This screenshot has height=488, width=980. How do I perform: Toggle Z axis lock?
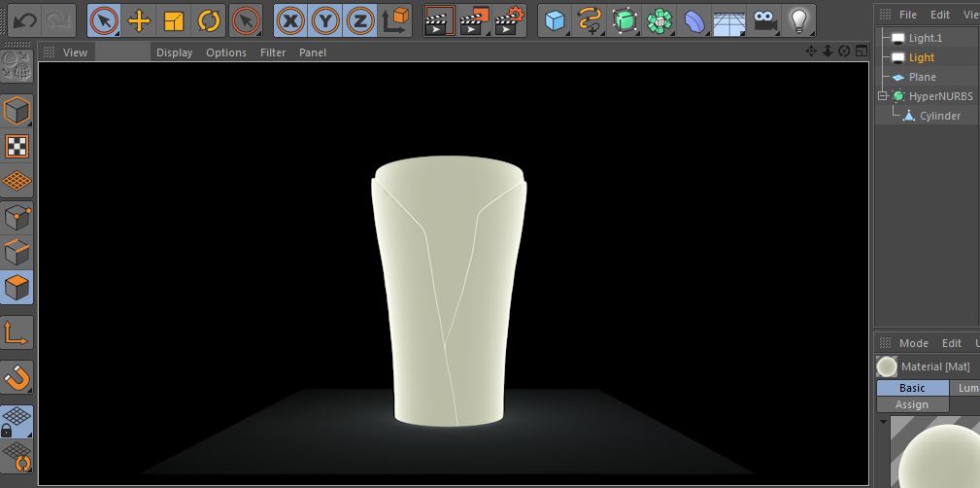[x=359, y=20]
